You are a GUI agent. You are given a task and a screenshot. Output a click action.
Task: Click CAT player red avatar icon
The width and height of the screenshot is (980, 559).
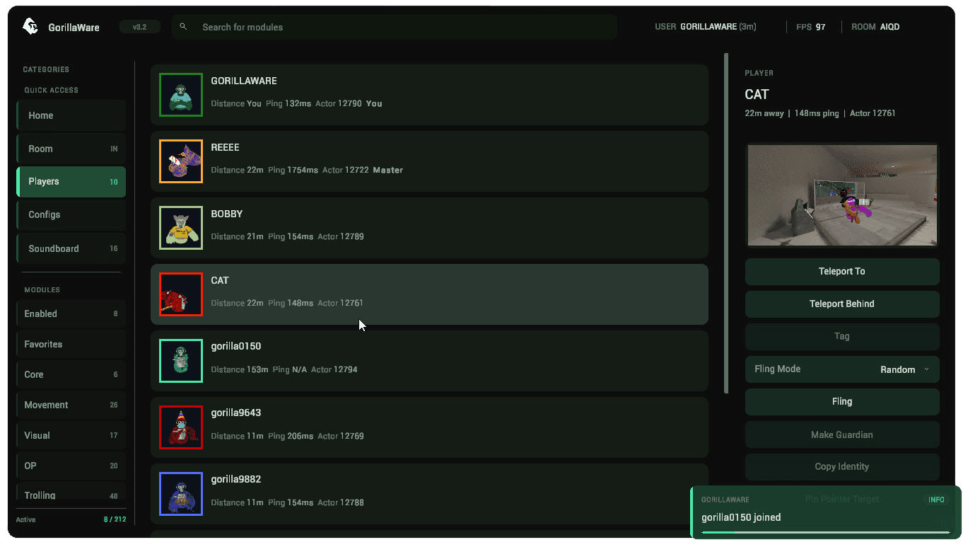click(x=181, y=294)
